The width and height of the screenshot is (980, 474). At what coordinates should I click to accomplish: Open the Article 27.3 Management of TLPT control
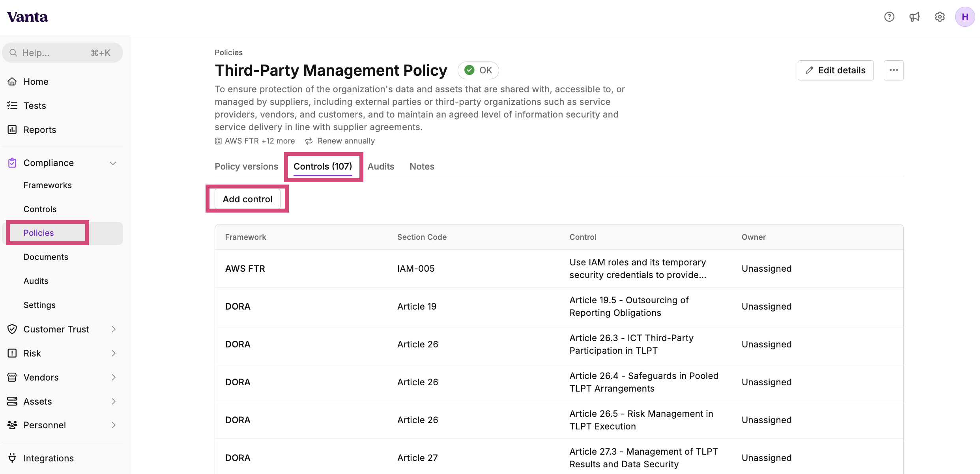click(643, 458)
